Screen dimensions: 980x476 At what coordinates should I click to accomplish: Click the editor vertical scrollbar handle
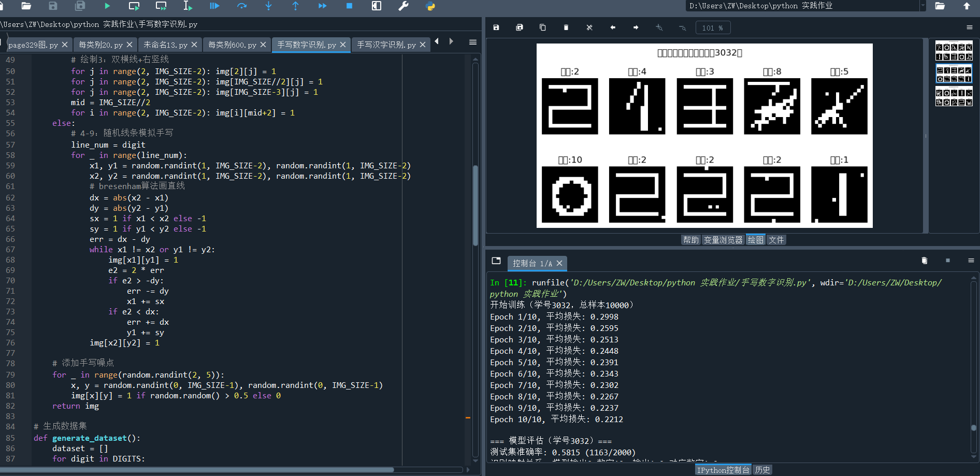tap(475, 205)
